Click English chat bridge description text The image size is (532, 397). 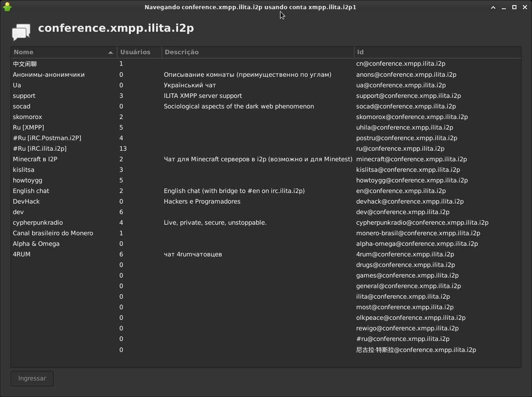[234, 191]
